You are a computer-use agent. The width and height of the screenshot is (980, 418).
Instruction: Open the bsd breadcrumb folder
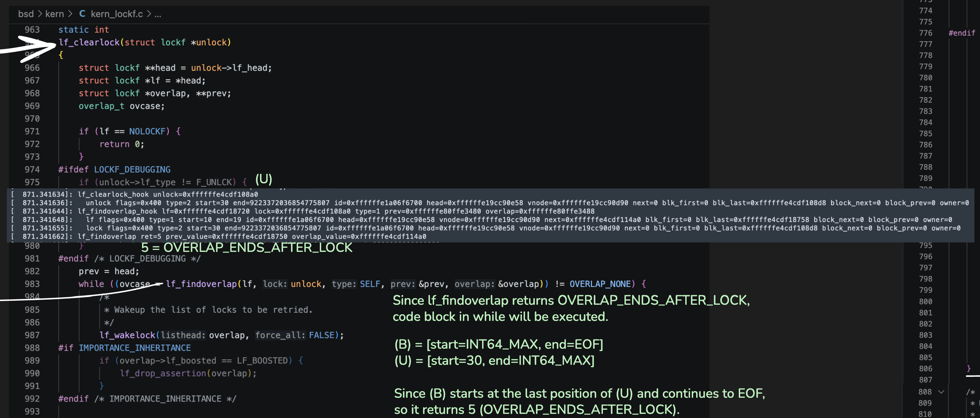[26, 14]
